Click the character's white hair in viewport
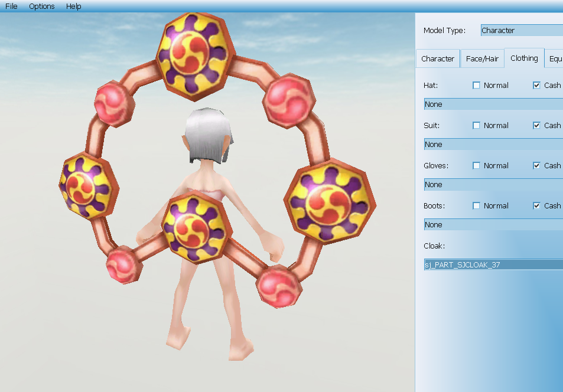This screenshot has width=563, height=392. [207, 133]
